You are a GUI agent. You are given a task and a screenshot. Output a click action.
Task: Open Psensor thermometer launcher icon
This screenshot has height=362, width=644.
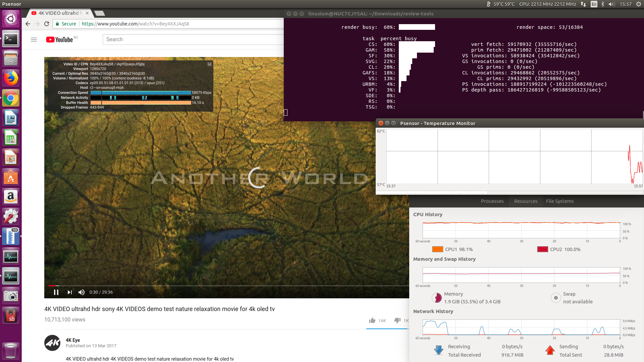click(x=11, y=237)
